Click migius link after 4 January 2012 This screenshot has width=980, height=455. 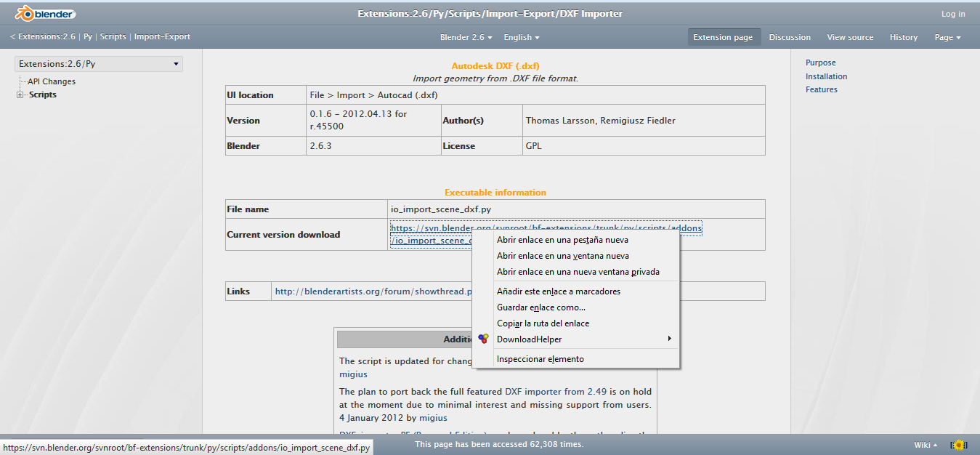433,418
